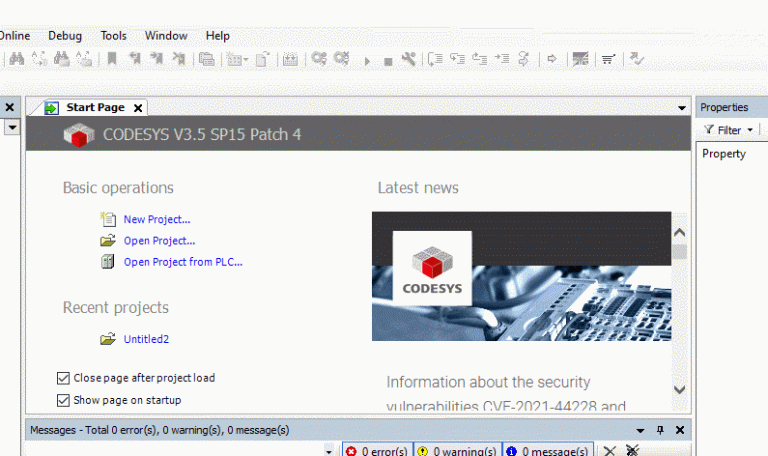This screenshot has width=768, height=456.
Task: Open the recent project Untitled2
Action: pos(146,339)
